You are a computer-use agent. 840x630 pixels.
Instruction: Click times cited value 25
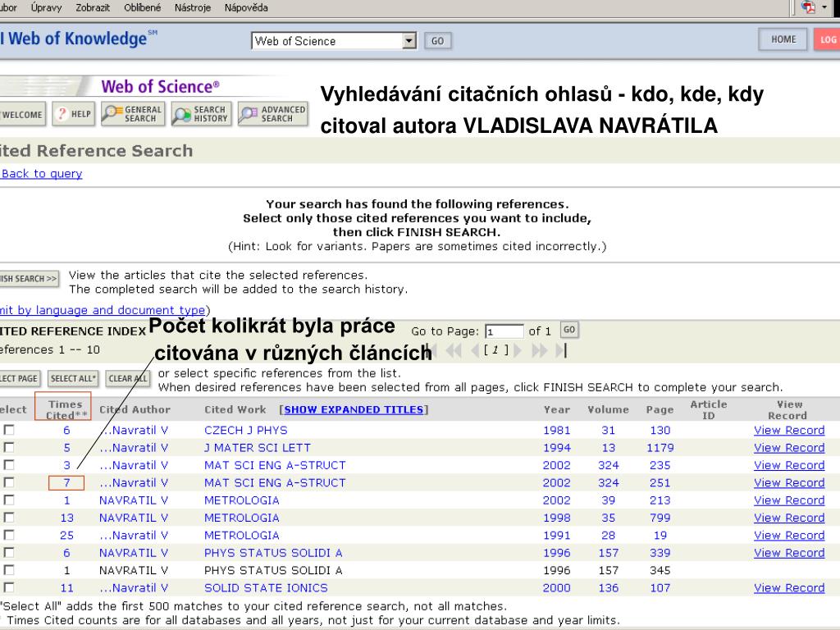[67, 535]
